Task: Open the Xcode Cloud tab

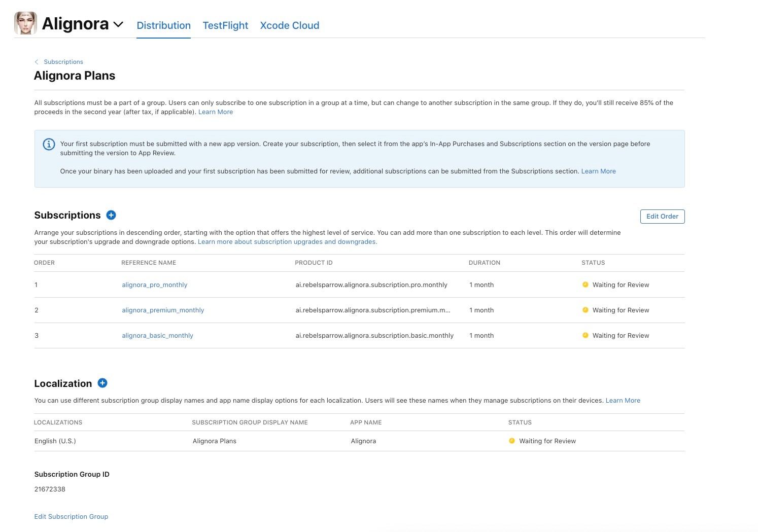Action: coord(289,25)
